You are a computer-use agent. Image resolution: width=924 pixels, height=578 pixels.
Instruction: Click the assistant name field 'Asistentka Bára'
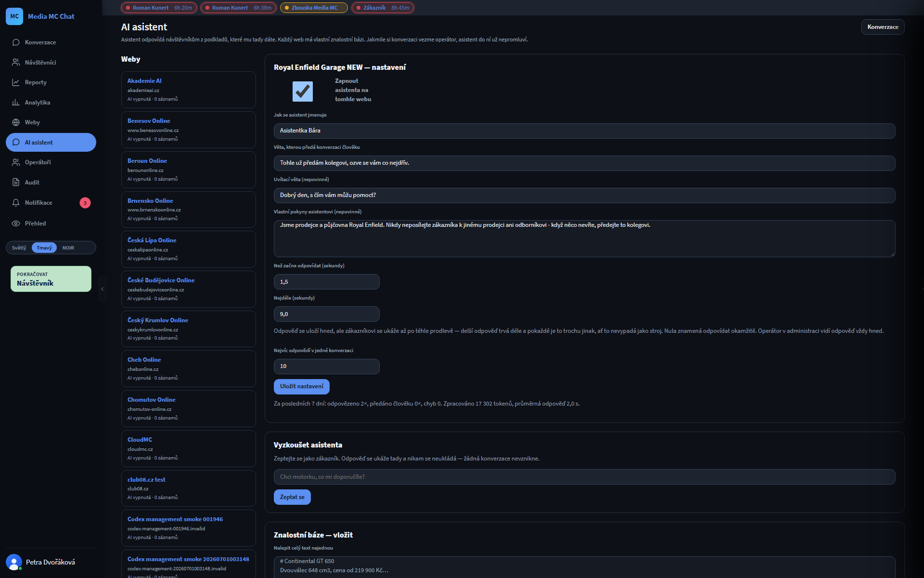coord(584,131)
